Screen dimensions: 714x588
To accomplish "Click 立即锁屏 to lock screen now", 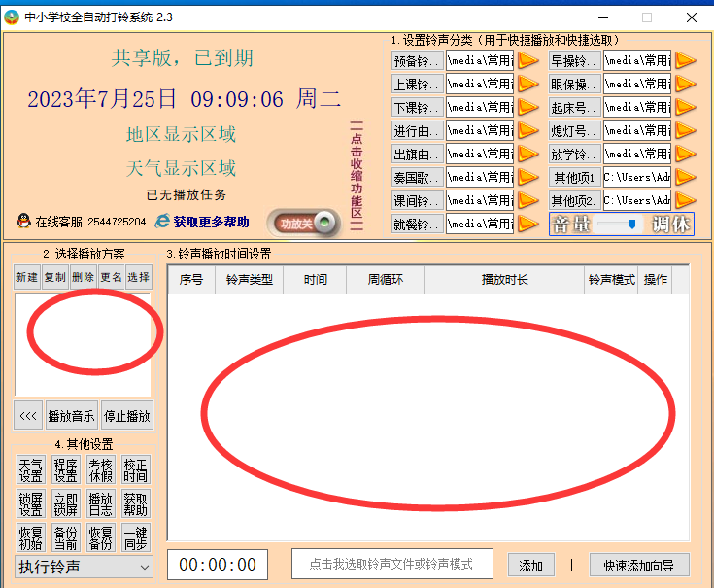I will click(x=66, y=503).
